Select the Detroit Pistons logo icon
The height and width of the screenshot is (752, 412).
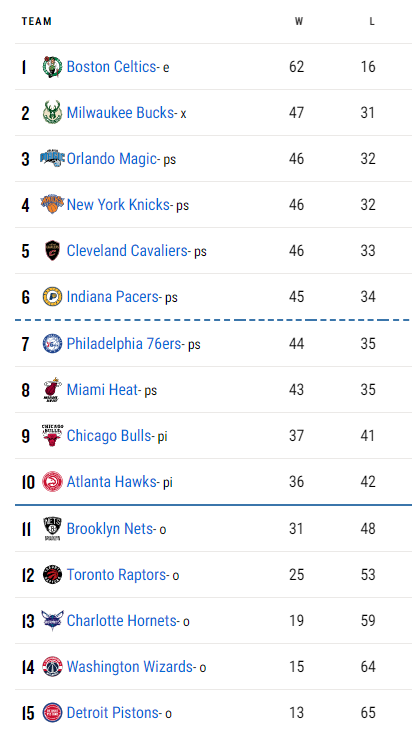(x=52, y=713)
